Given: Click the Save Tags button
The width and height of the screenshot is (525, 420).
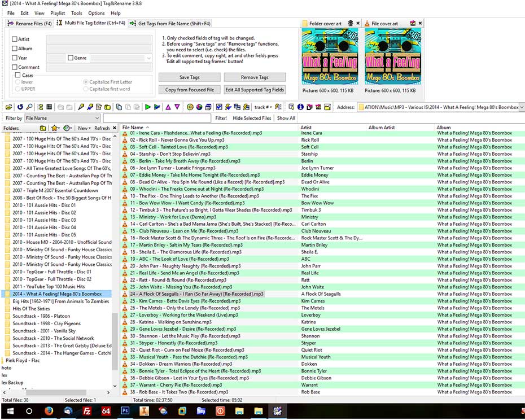Looking at the screenshot, I should (x=190, y=77).
